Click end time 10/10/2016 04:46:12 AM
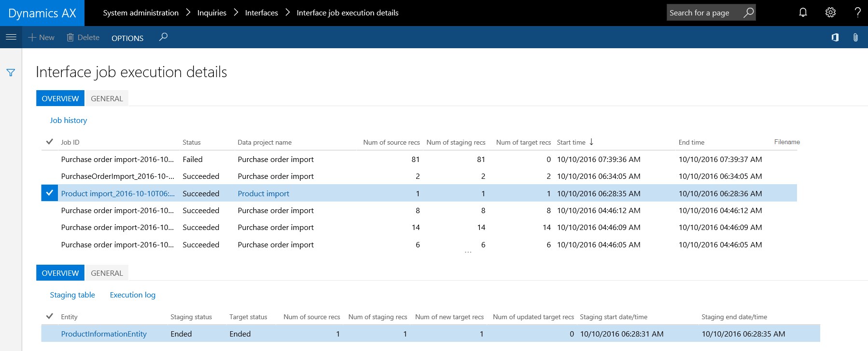This screenshot has width=868, height=351. (x=720, y=210)
